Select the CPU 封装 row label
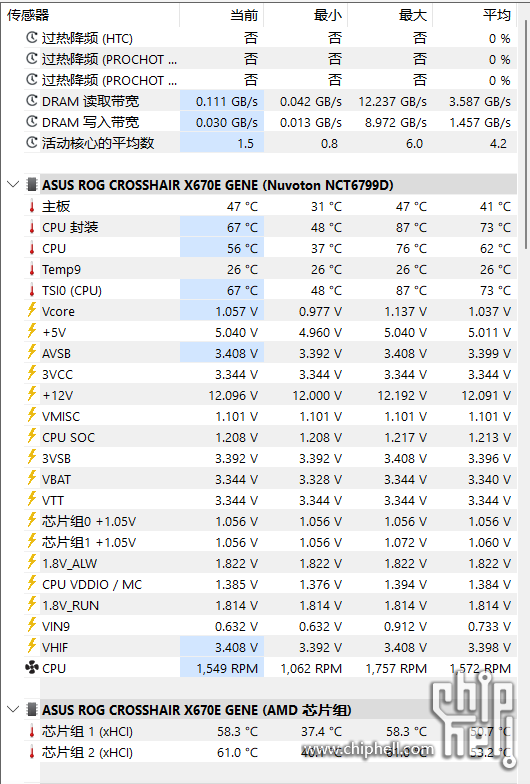Viewport: 530px width, 784px height. (70, 227)
